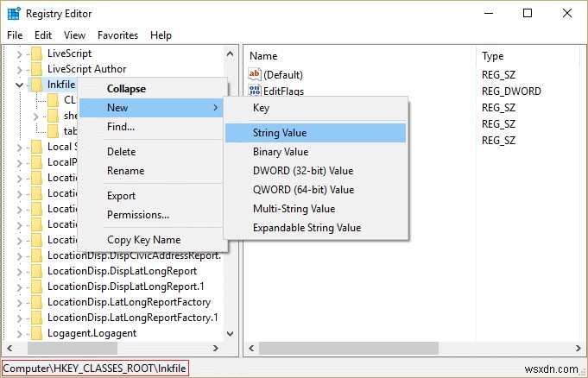Select String Value from the New submenu

coord(280,133)
